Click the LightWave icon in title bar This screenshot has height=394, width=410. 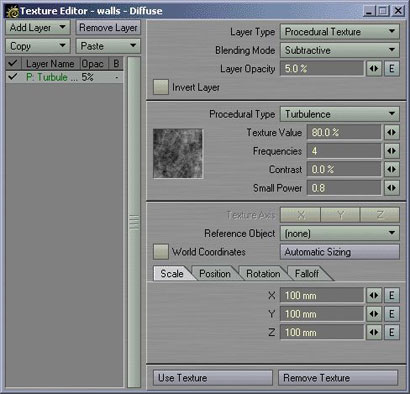(x=13, y=11)
